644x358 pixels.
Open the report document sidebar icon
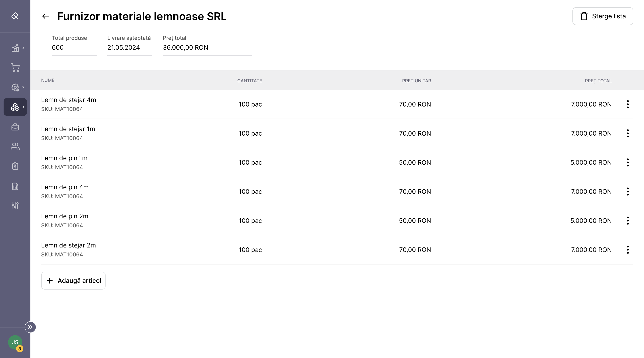15,186
